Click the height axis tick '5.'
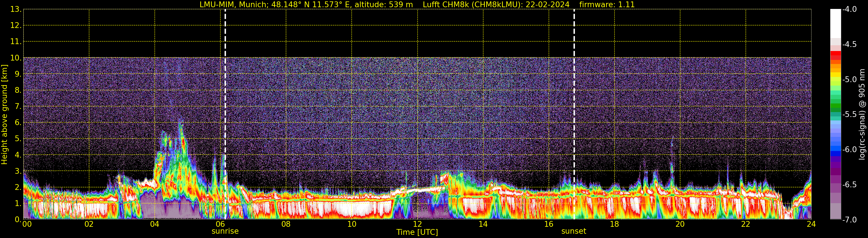The height and width of the screenshot is (238, 868). point(18,139)
